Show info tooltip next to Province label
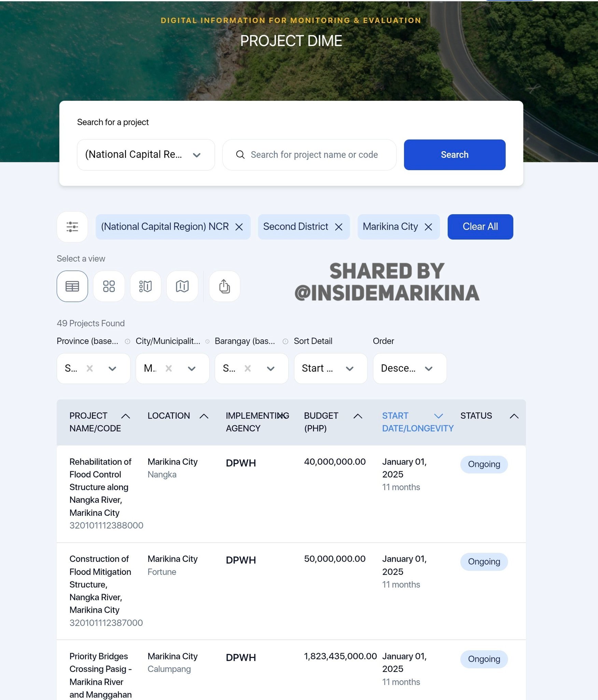 coord(127,341)
